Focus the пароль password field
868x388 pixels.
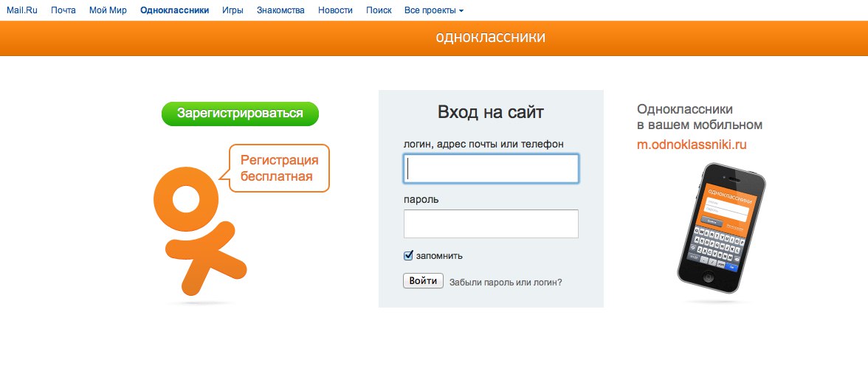(491, 224)
